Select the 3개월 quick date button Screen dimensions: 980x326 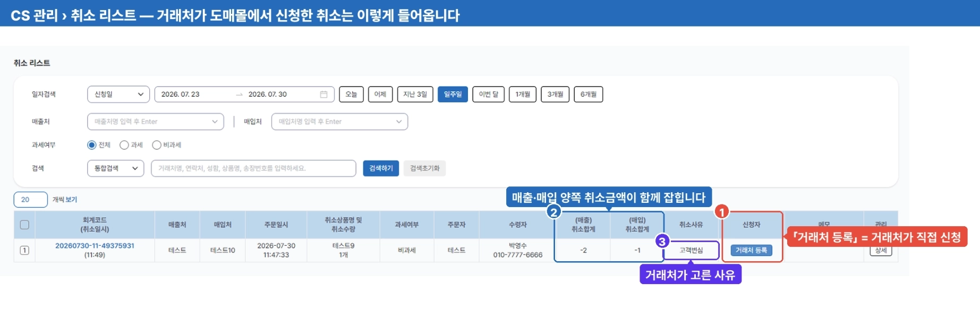(x=555, y=94)
